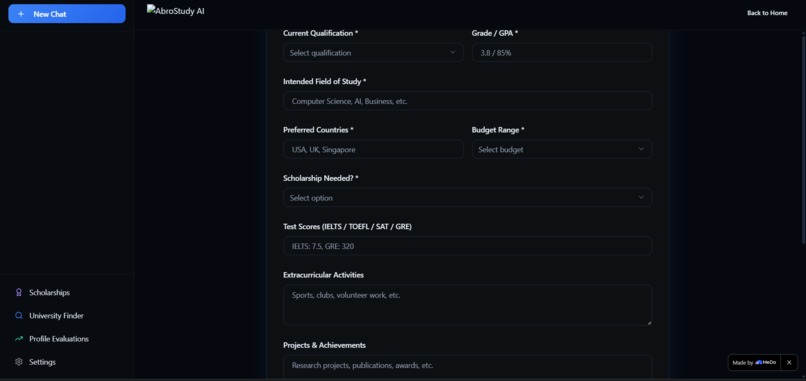Screen dimensions: 806x381
Task: Open University Finder in the sidebar
Action: tap(56, 316)
